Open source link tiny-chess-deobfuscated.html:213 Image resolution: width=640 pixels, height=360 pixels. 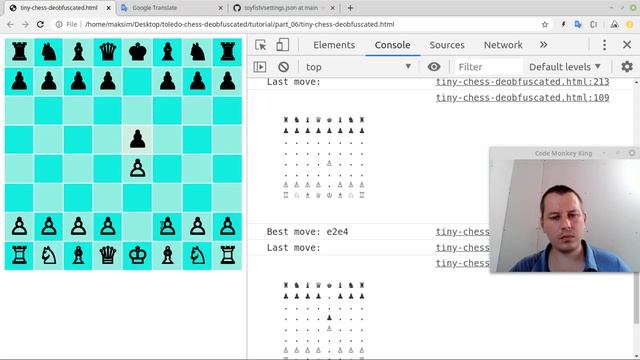pyautogui.click(x=522, y=82)
